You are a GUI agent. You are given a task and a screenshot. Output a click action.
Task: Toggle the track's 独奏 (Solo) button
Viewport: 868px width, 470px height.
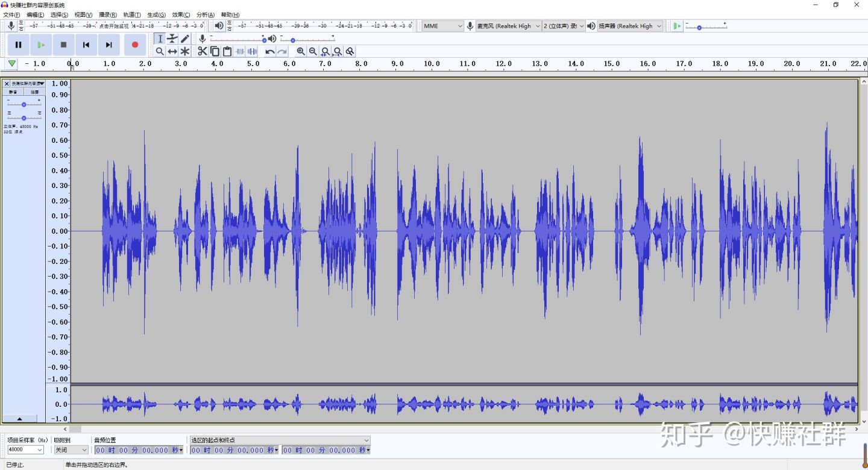click(35, 92)
